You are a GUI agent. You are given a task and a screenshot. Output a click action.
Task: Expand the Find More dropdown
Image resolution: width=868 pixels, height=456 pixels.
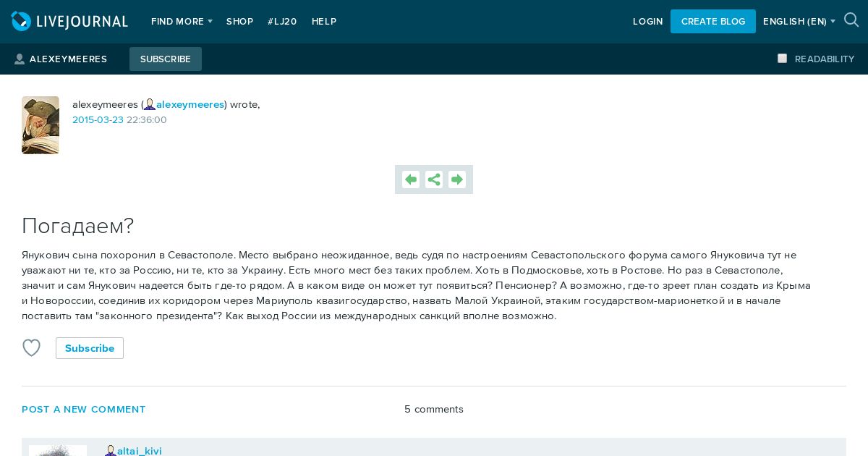(182, 22)
